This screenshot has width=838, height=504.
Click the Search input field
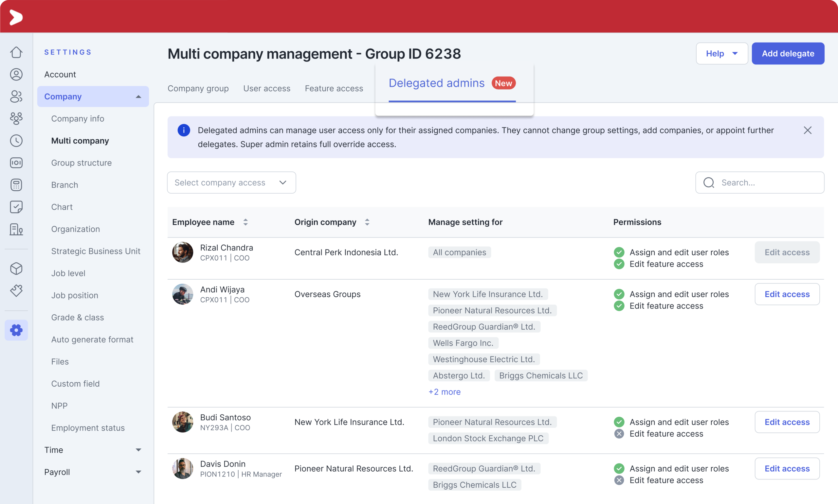click(759, 183)
